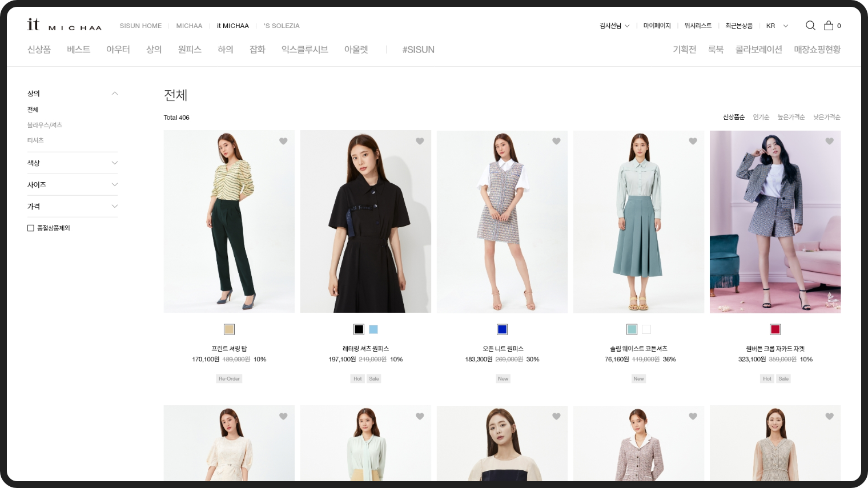Select red swatch for 원버튼 크롭 자카드 자켓
Screen dimensions: 868x488
pyautogui.click(x=775, y=329)
